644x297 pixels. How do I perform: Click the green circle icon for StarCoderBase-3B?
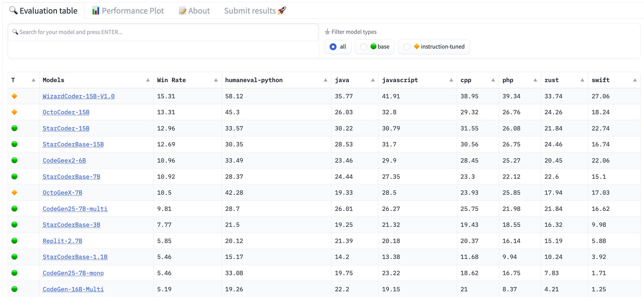[x=14, y=225]
